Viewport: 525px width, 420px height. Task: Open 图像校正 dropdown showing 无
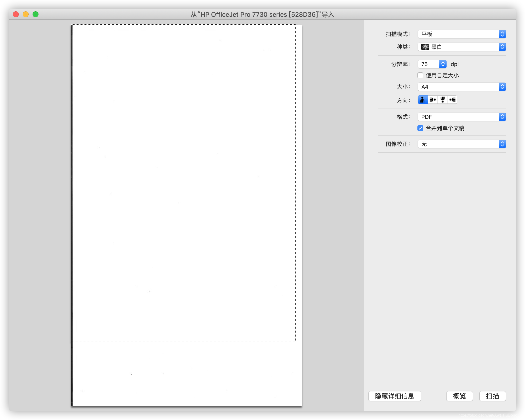click(x=462, y=144)
